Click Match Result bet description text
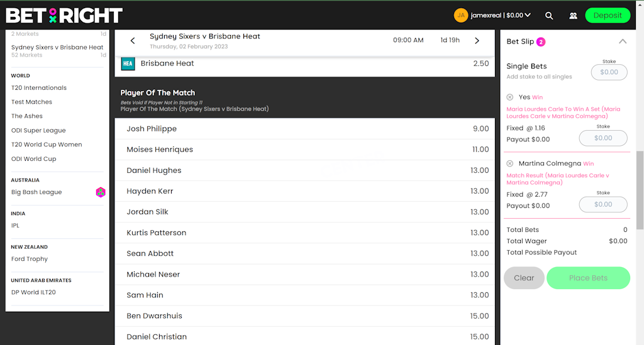Image resolution: width=644 pixels, height=345 pixels. pyautogui.click(x=558, y=179)
